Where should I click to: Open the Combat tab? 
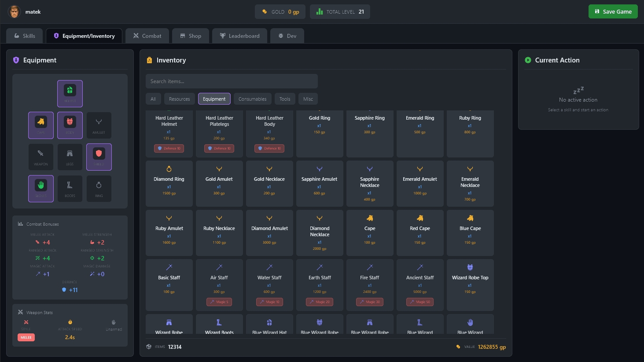click(147, 36)
